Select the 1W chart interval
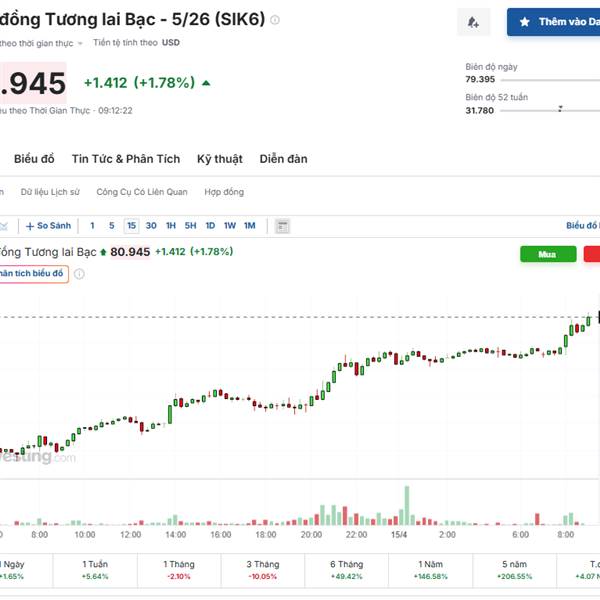The width and height of the screenshot is (600, 600). click(x=230, y=226)
